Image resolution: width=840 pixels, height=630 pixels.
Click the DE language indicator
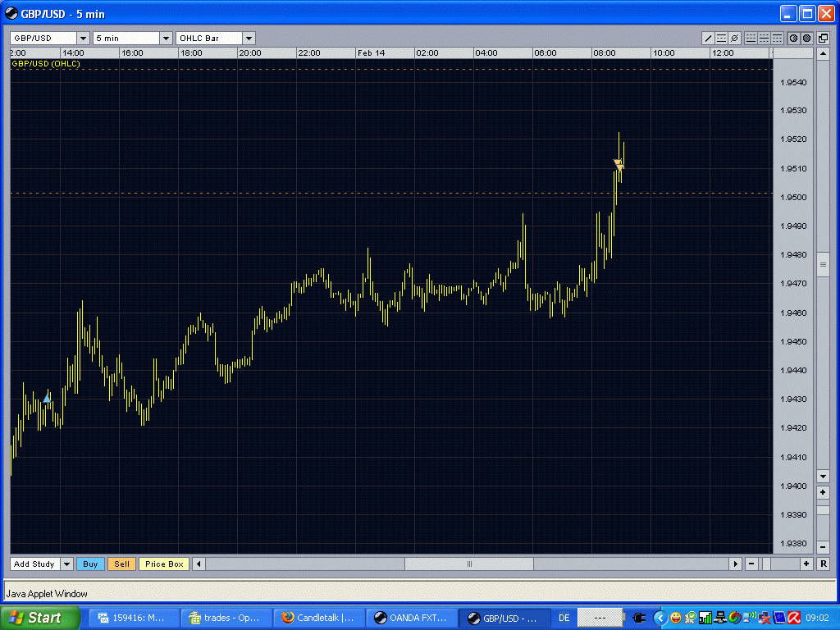tap(564, 618)
